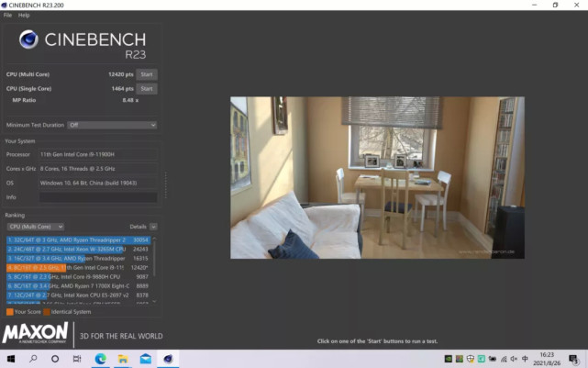The width and height of the screenshot is (588, 368).
Task: Select the AMD Ryzen Threadripper 30054 ranking row
Action: pos(78,240)
